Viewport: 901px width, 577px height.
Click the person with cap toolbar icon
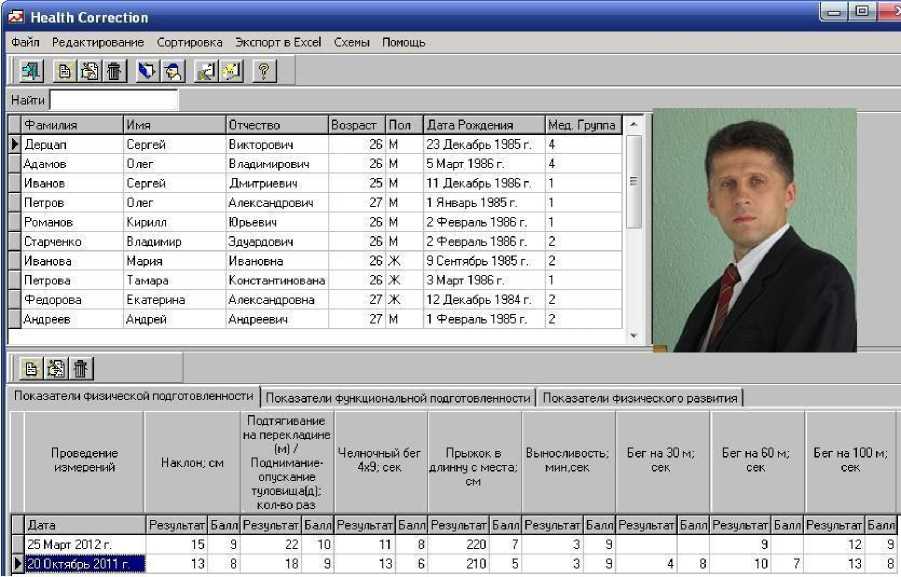(x=174, y=71)
